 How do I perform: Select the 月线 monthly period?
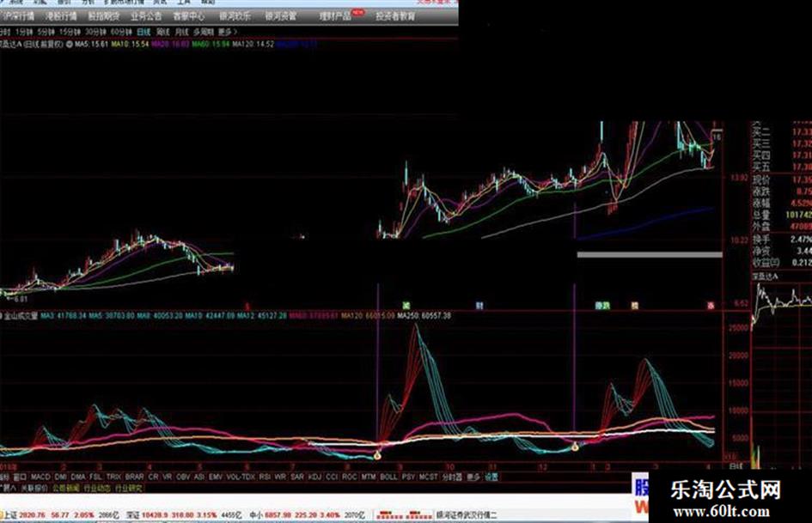(x=181, y=32)
